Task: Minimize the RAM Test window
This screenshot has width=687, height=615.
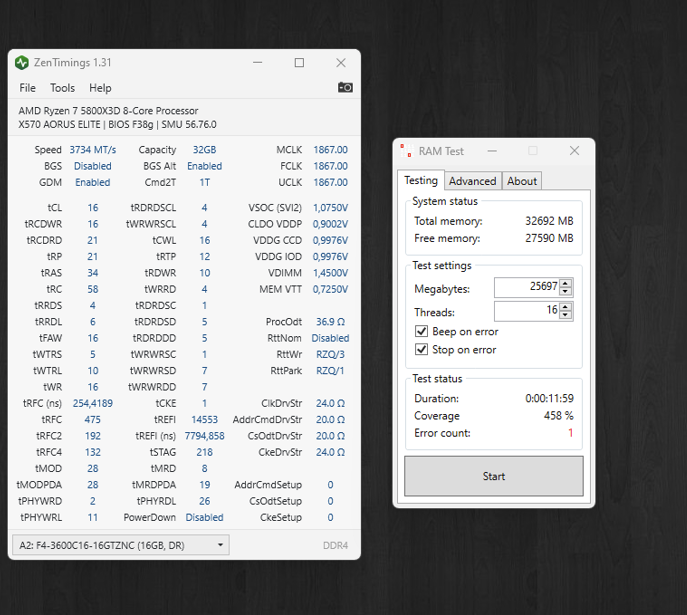Action: click(x=492, y=151)
